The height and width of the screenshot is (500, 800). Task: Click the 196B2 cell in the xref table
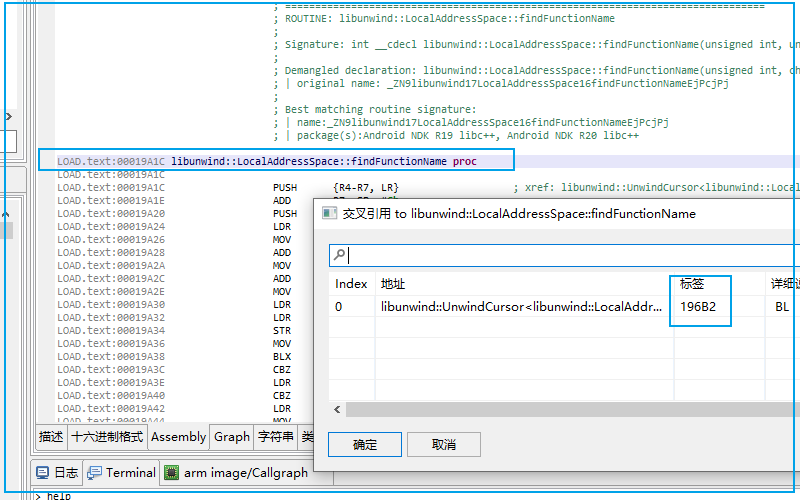(697, 307)
